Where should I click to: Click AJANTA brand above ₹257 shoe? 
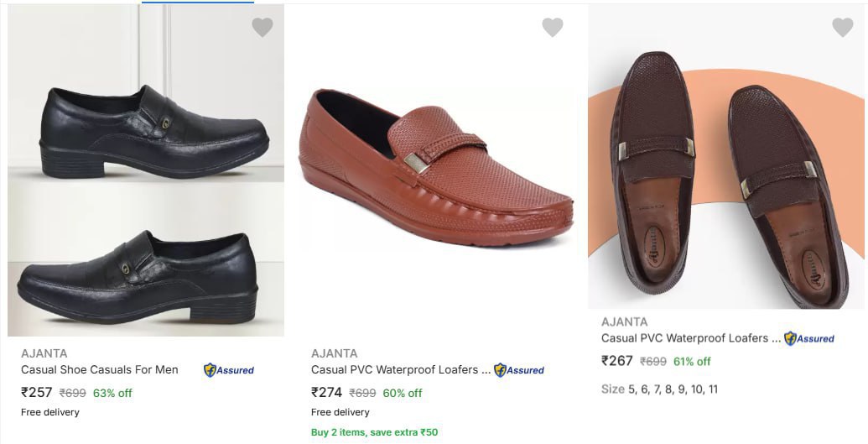[44, 353]
